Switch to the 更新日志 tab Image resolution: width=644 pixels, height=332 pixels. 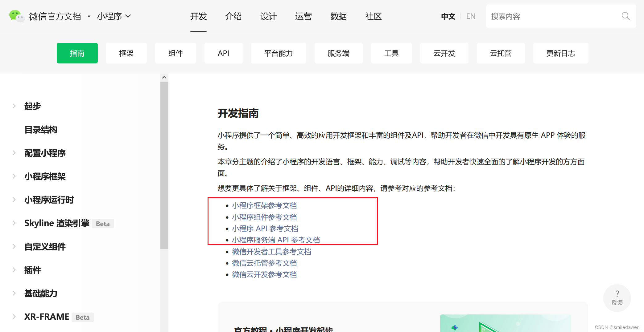(561, 53)
